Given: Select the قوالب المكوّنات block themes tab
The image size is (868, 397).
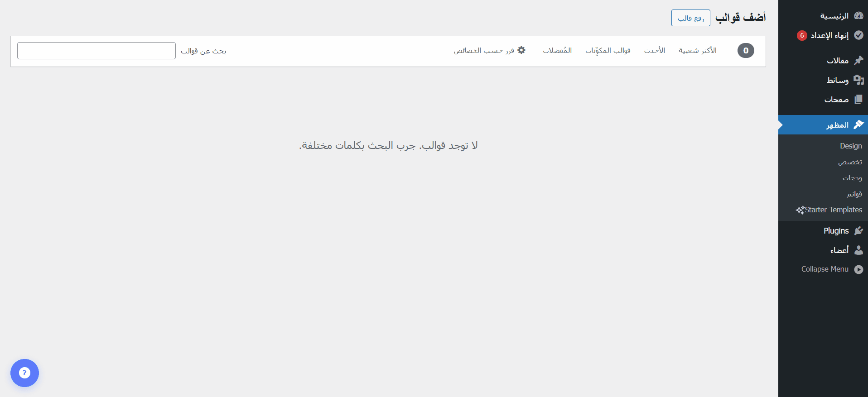Looking at the screenshot, I should [608, 51].
